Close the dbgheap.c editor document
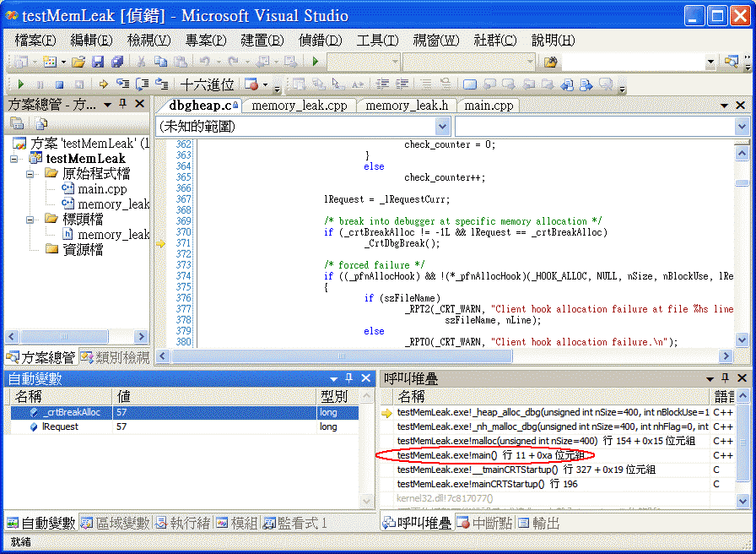The image size is (756, 554). tap(741, 106)
